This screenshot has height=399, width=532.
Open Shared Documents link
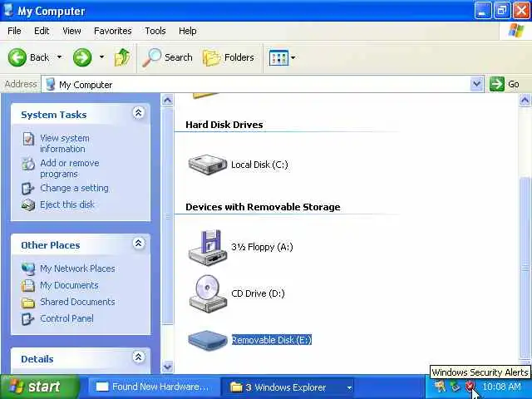click(77, 302)
